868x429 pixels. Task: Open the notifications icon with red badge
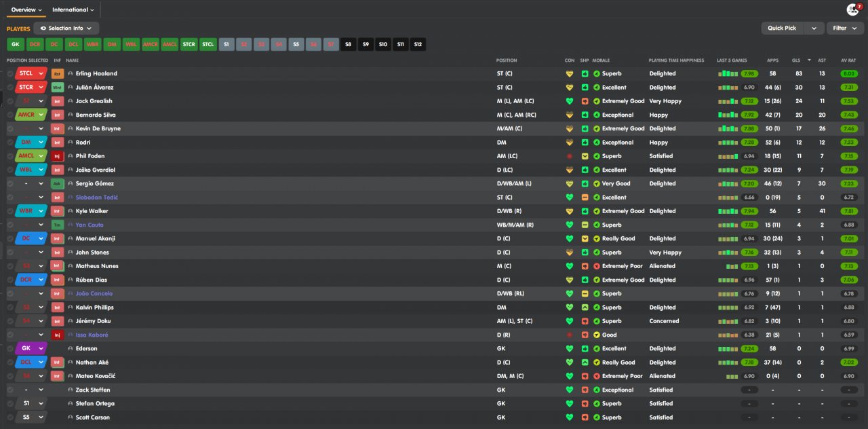(x=853, y=10)
